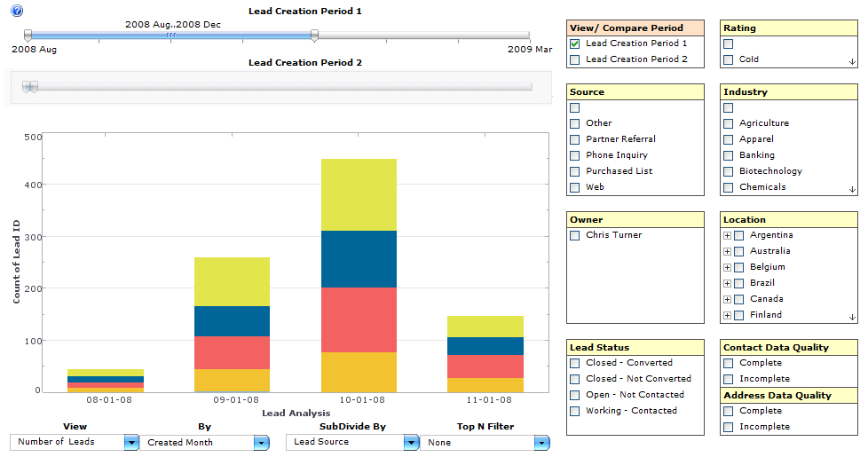Toggle the Partner Referral source checkbox

[574, 139]
